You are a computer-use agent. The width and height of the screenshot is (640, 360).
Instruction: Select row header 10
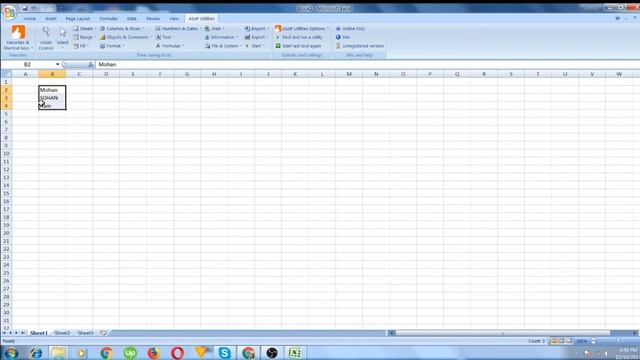(6, 154)
